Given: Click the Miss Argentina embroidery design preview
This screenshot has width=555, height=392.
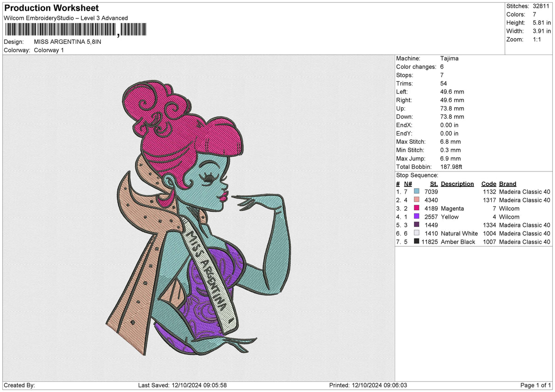Looking at the screenshot, I should tap(198, 219).
